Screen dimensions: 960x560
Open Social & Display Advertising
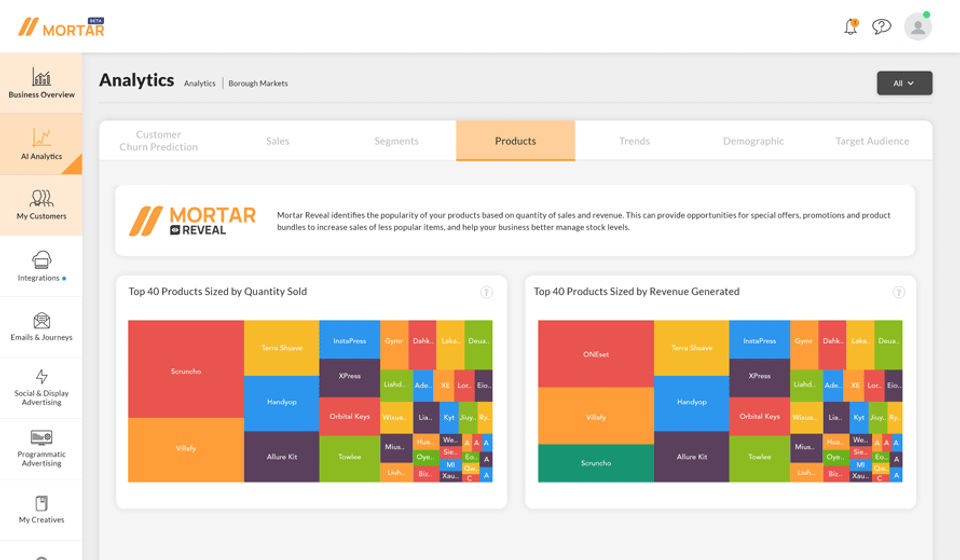coord(41,387)
